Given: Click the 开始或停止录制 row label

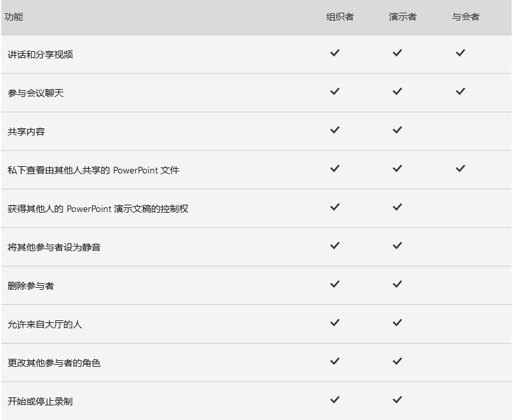Looking at the screenshot, I should point(40,401).
